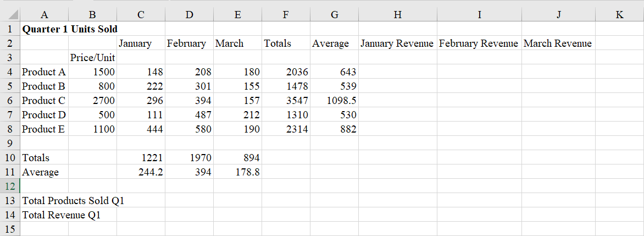This screenshot has height=236, width=644.
Task: Select row 10 header
Action: 10,157
